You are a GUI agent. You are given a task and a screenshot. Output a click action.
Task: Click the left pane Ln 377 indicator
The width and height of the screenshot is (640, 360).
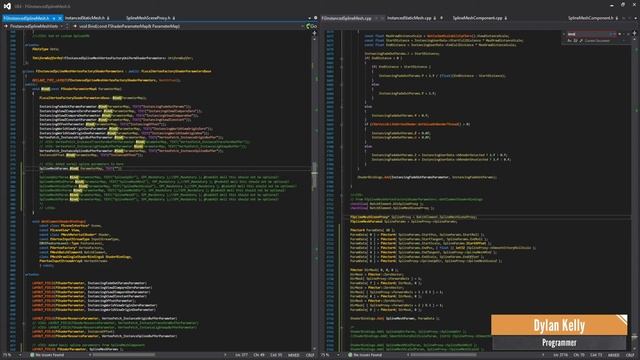click(x=241, y=355)
